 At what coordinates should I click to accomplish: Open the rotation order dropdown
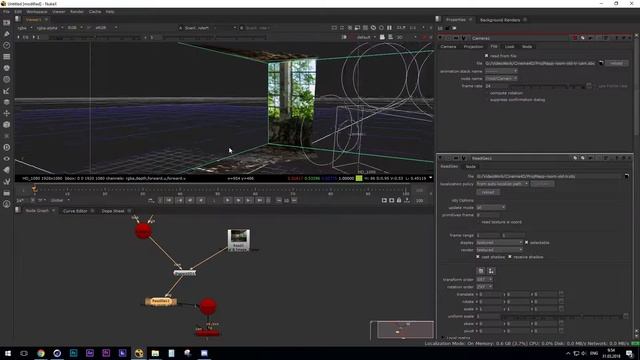click(484, 287)
